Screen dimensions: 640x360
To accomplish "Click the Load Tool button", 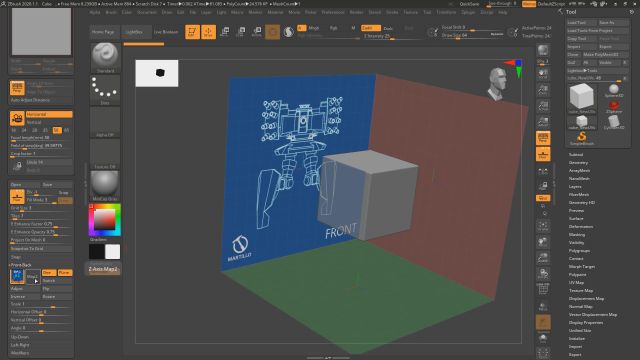I will (582, 22).
